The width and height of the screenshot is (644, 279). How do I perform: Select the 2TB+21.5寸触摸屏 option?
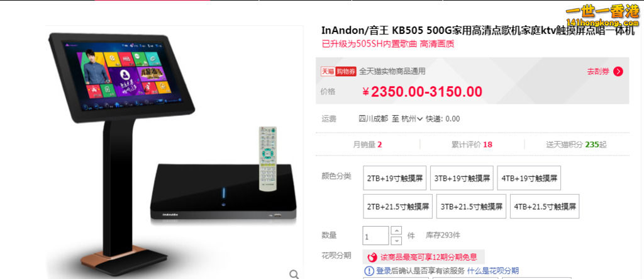pos(397,206)
